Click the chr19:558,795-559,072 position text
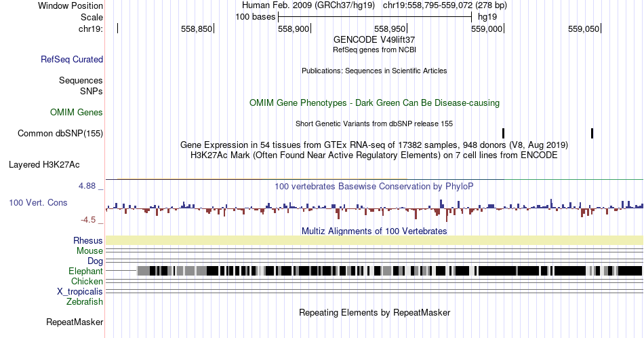 pos(445,5)
